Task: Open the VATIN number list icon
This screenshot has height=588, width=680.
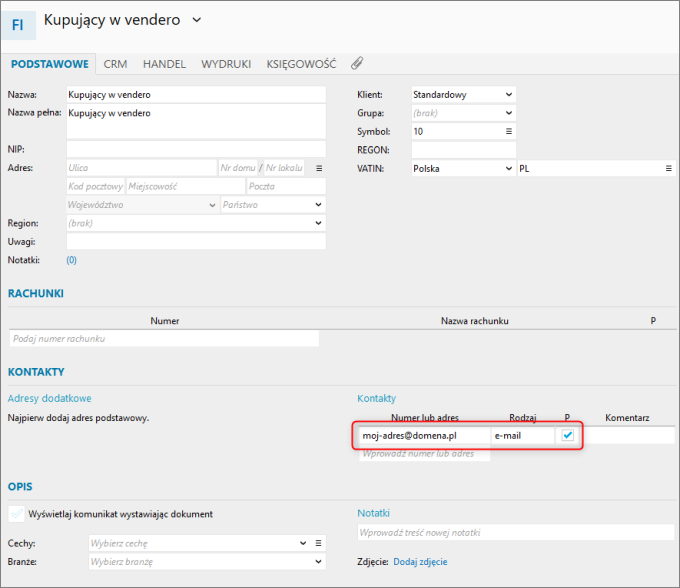Action: pyautogui.click(x=669, y=168)
